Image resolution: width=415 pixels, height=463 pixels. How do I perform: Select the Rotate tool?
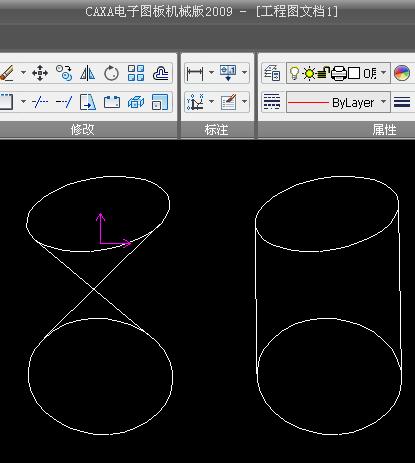[111, 73]
